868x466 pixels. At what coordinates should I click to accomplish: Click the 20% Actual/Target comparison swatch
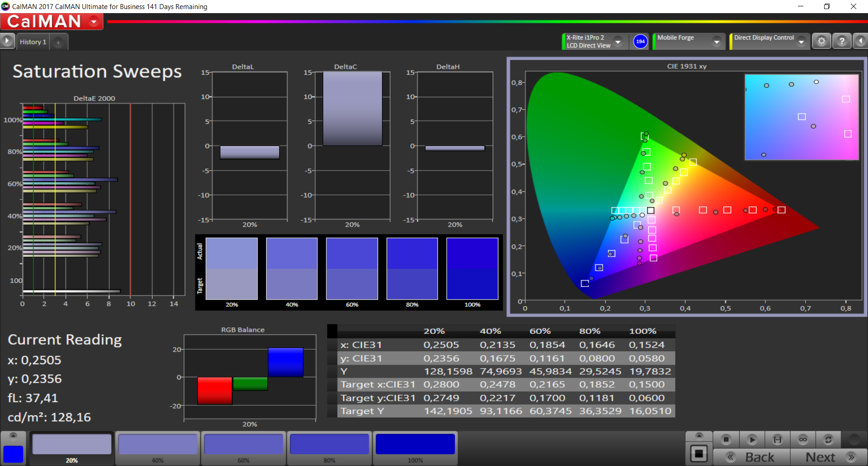tap(231, 269)
